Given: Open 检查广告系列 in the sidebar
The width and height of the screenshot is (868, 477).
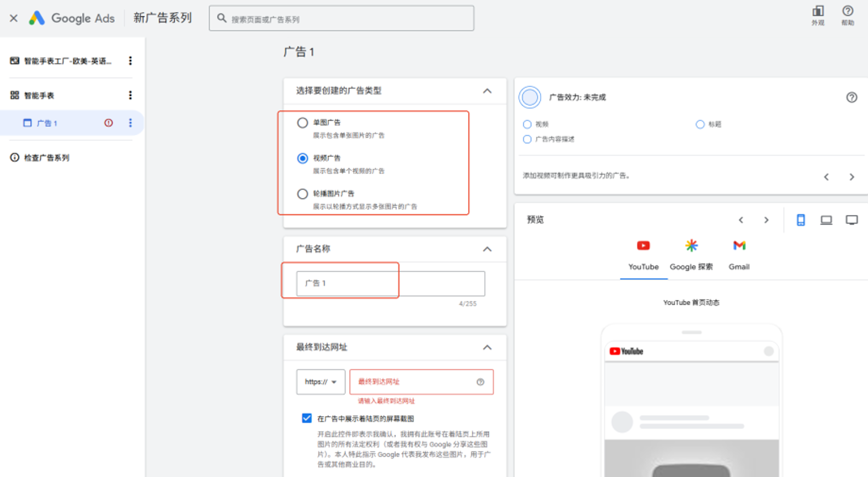Looking at the screenshot, I should pos(46,158).
